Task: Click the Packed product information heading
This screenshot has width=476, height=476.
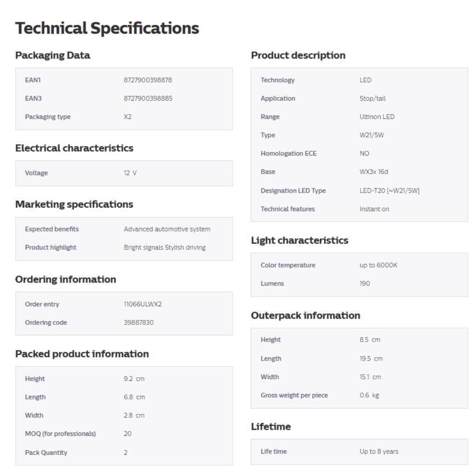Action: [82, 354]
